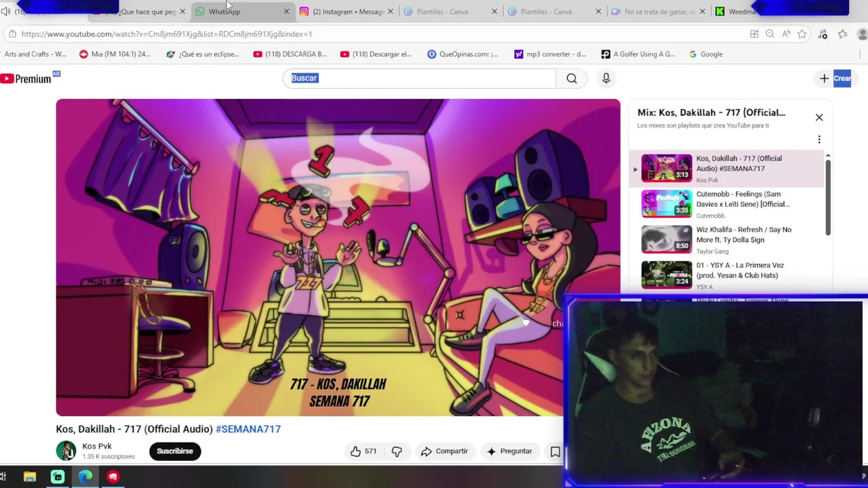The image size is (868, 488).
Task: Play Kos, Dakillah 717 playlist thumbnail
Action: (667, 169)
